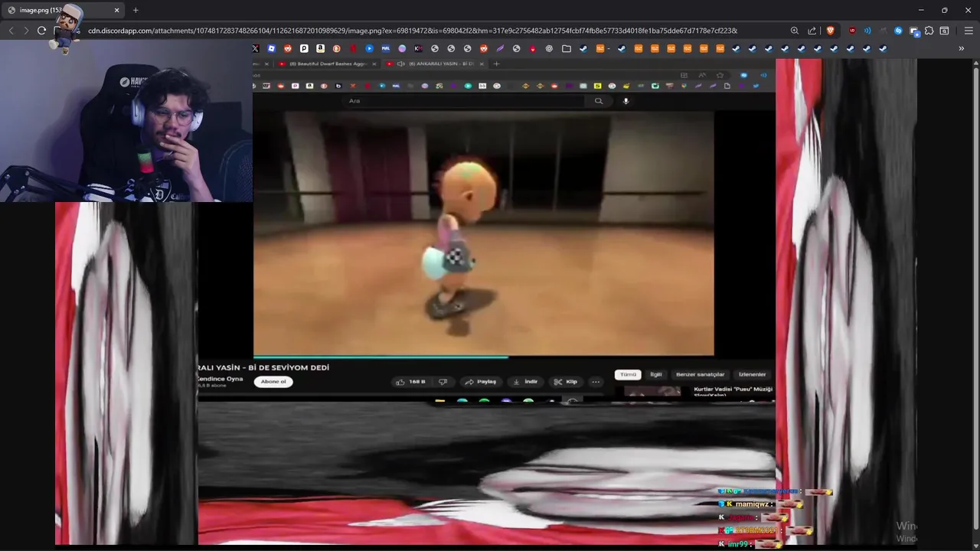Click the favorites star icon in inner browser
Image resolution: width=980 pixels, height=551 pixels.
pyautogui.click(x=720, y=75)
